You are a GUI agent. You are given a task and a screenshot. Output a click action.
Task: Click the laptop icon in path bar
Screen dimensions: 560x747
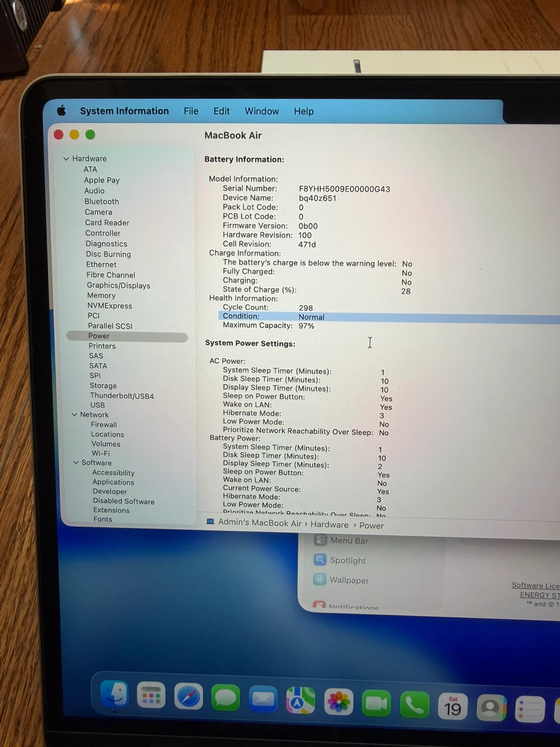click(211, 521)
